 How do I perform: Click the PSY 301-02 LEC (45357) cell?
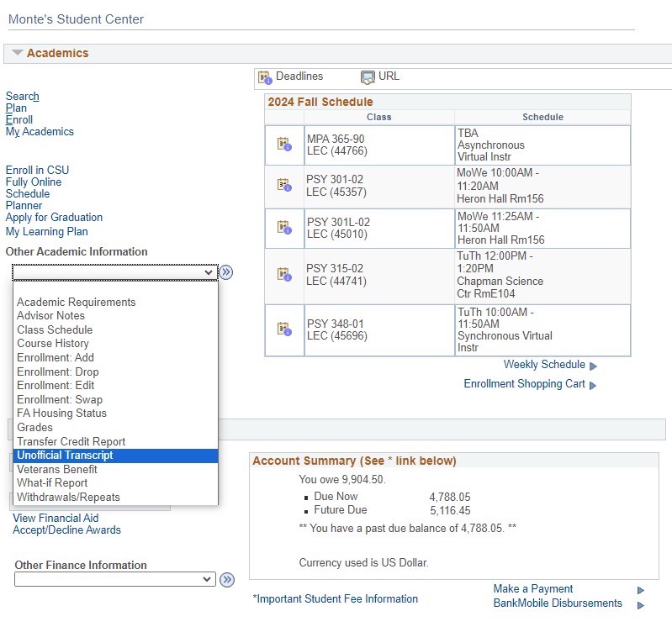tap(379, 186)
